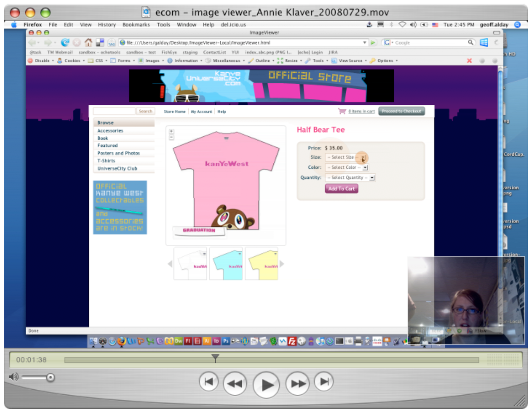Select the yellow t-shirt thumbnail
Screen dimensions: 532x414
(261, 264)
